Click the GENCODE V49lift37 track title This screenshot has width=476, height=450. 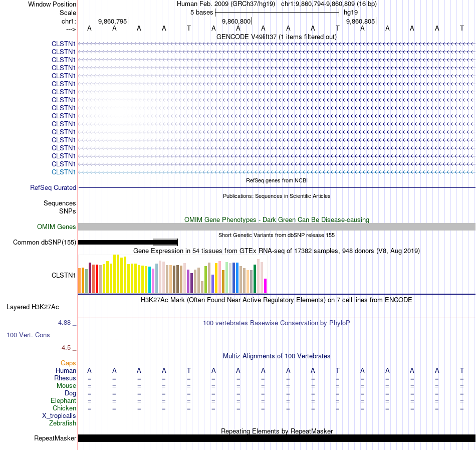(276, 37)
